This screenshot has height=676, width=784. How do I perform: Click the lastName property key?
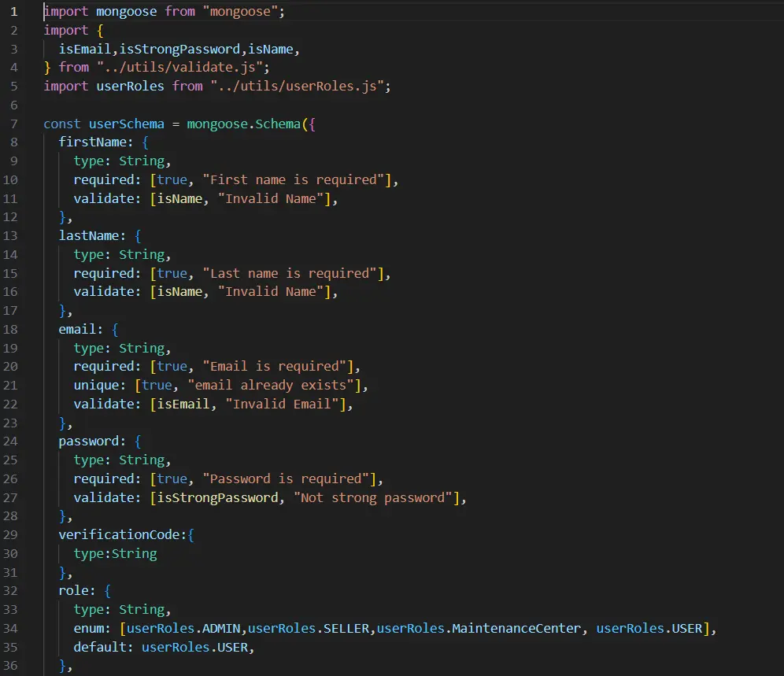(x=87, y=235)
